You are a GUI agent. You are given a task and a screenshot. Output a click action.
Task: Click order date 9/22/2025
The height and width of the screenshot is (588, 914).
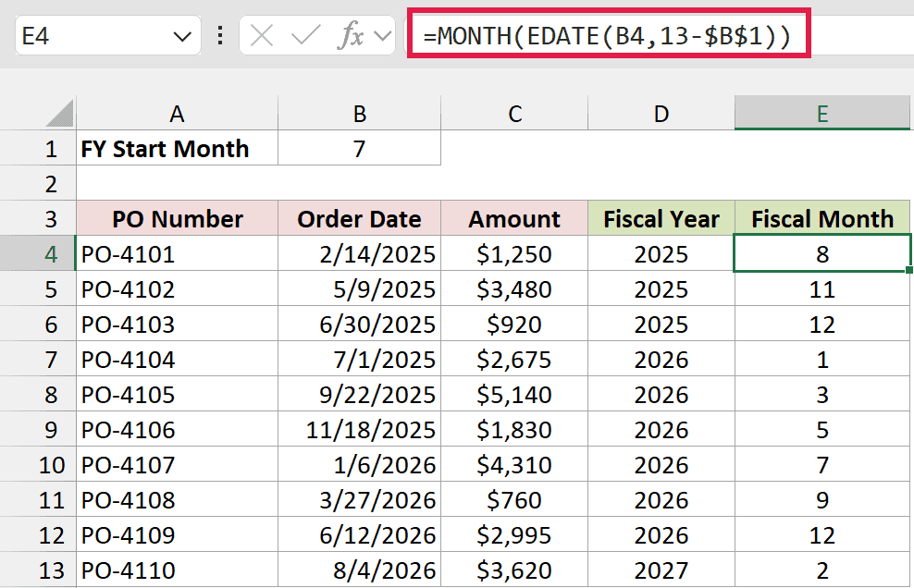pos(360,395)
